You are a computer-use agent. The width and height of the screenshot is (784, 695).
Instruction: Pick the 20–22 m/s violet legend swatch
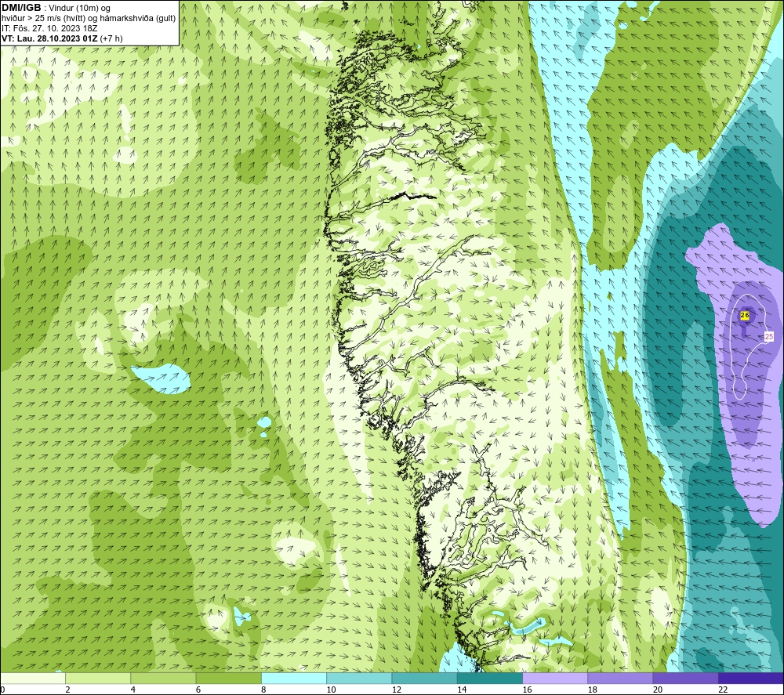tap(686, 678)
